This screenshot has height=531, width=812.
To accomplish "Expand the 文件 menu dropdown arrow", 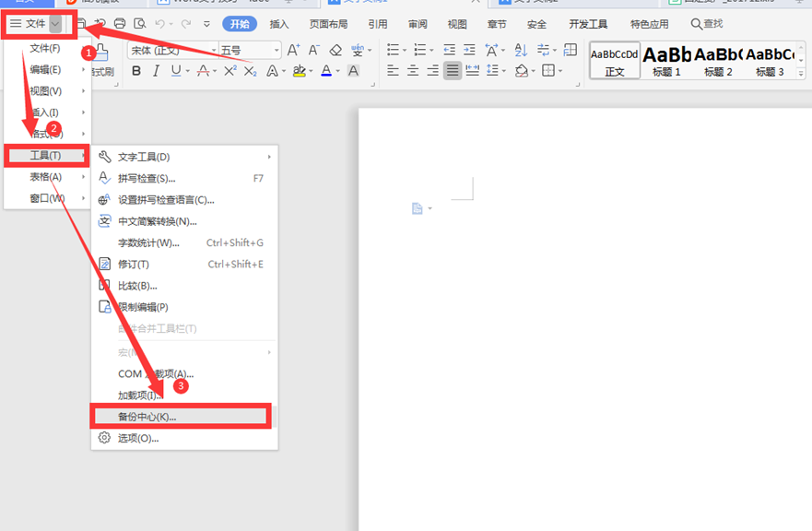I will 55,24.
